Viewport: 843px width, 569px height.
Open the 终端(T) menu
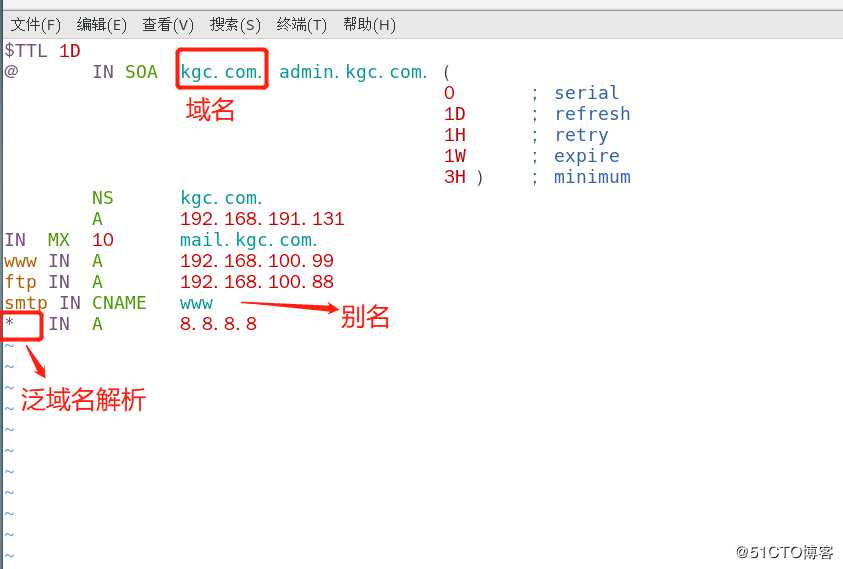[x=302, y=25]
